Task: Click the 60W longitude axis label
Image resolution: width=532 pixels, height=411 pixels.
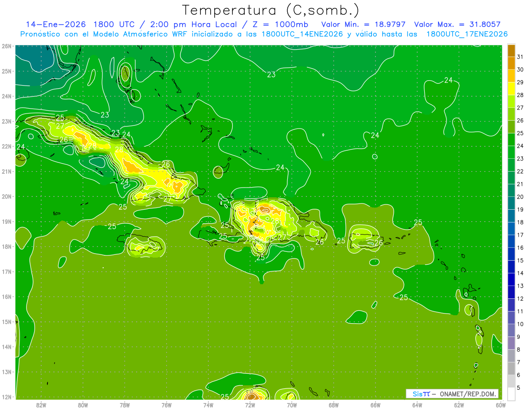Action: click(x=501, y=405)
